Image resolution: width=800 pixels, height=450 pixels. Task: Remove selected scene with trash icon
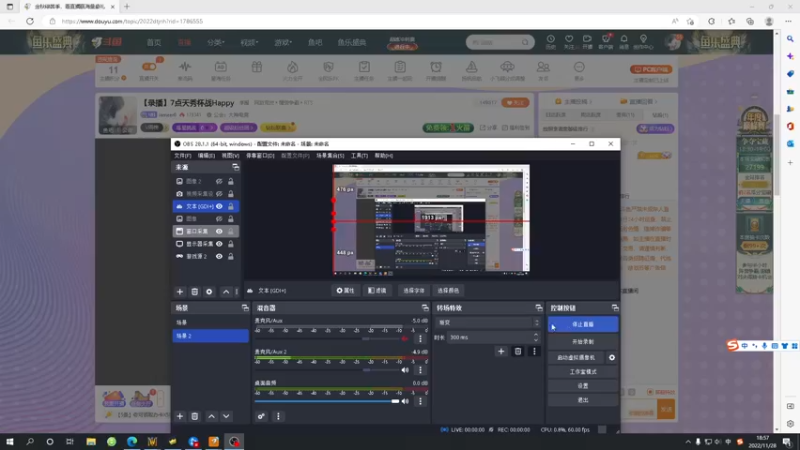tap(194, 416)
